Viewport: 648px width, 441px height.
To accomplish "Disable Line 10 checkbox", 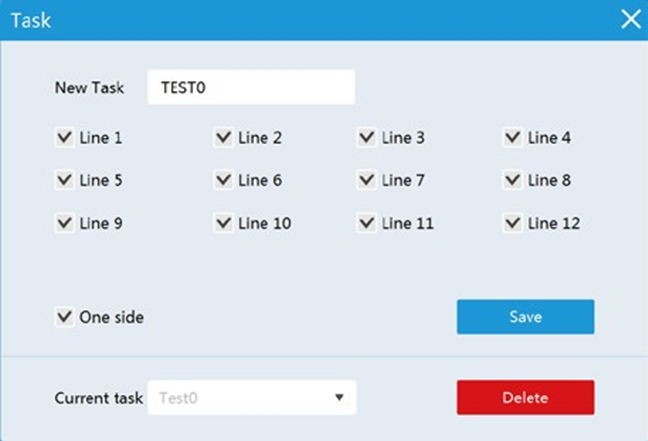I will click(x=224, y=224).
